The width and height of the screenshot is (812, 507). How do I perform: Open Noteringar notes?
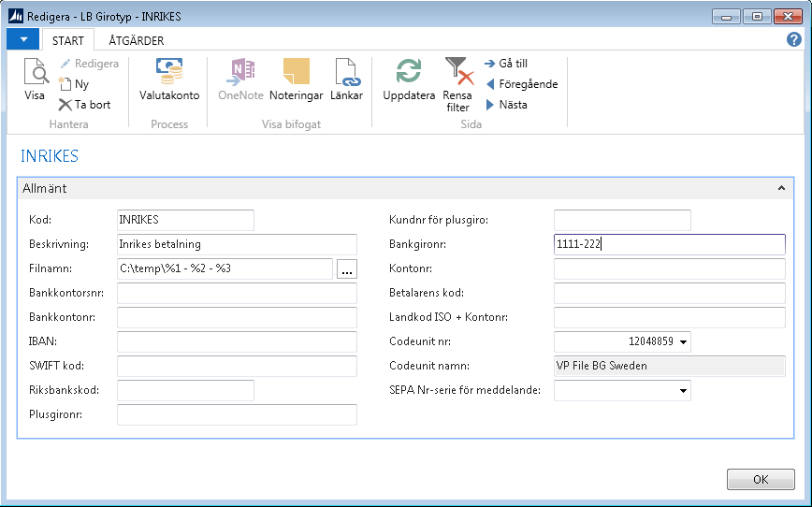coord(297,80)
